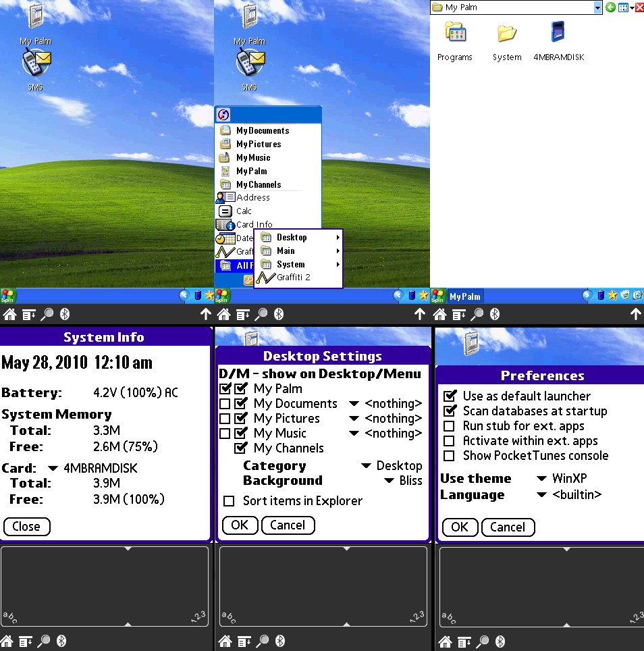Enable Run stub for ext. apps
This screenshot has width=644, height=651.
click(x=449, y=426)
